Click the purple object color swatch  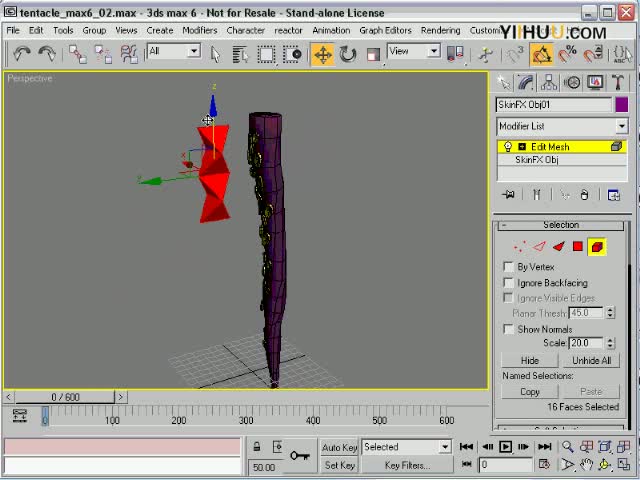pos(622,104)
